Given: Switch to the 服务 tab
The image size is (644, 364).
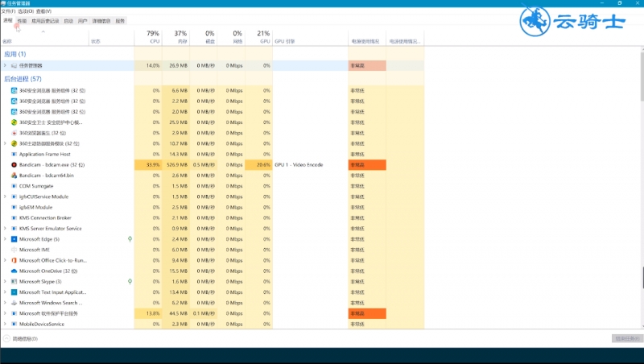Looking at the screenshot, I should coord(120,21).
